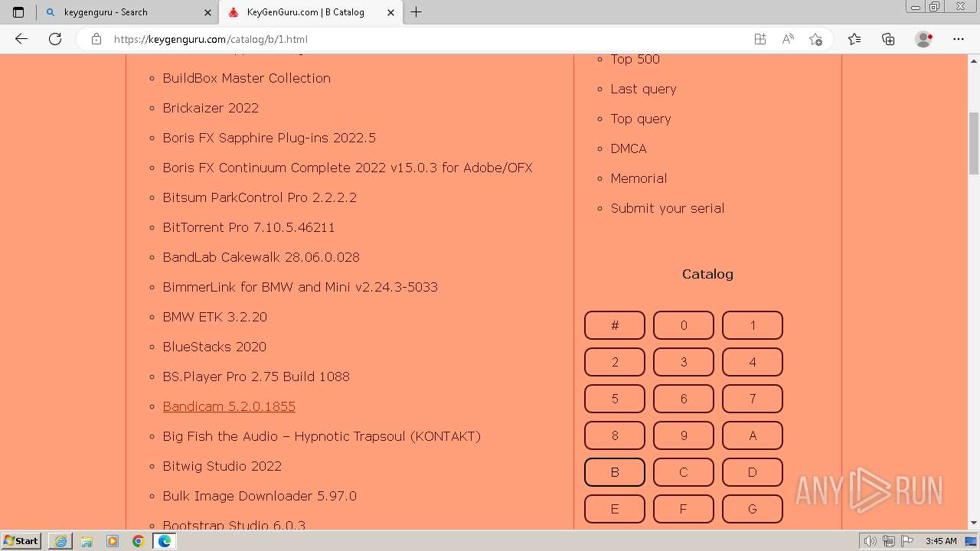Select catalog button F
Viewport: 980px width, 551px height.
pos(684,509)
